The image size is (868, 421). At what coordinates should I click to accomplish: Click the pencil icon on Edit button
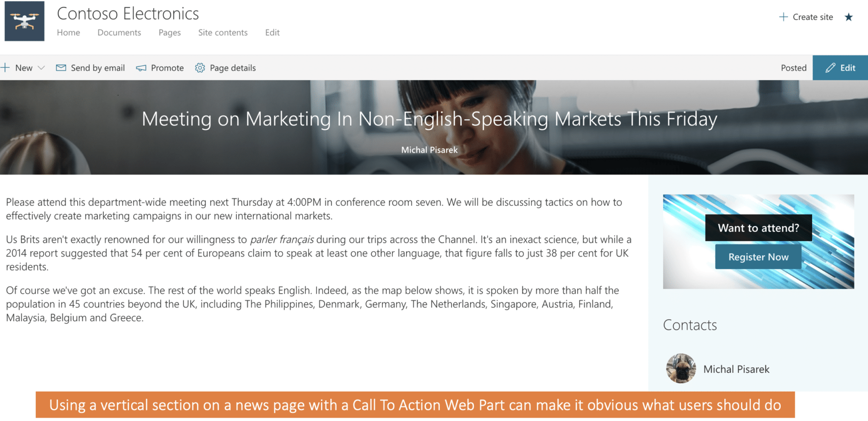coord(830,68)
